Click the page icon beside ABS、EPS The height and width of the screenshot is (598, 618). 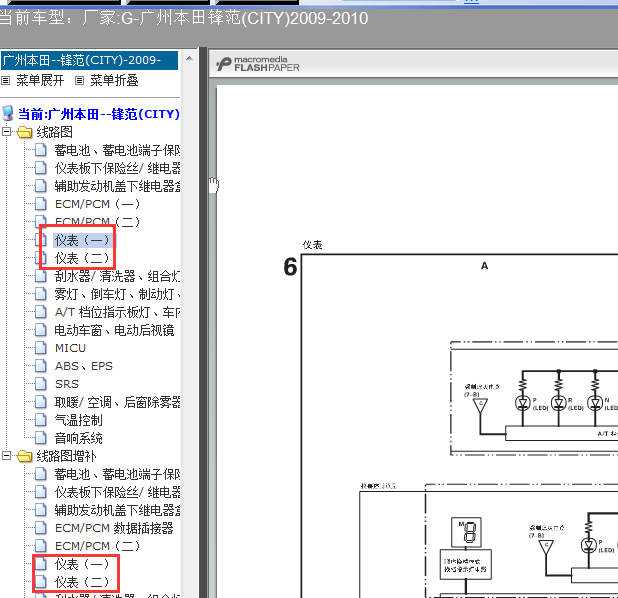(40, 366)
